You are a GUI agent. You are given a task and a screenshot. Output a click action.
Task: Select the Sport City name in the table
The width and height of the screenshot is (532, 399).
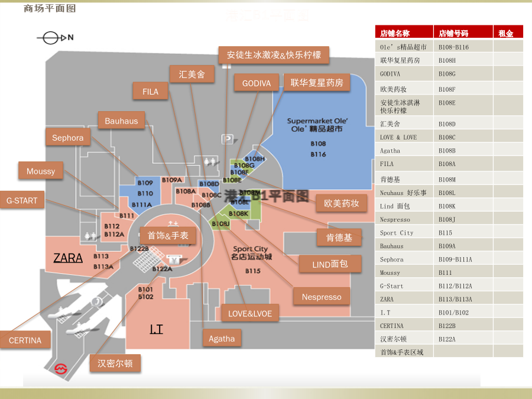[x=397, y=233]
